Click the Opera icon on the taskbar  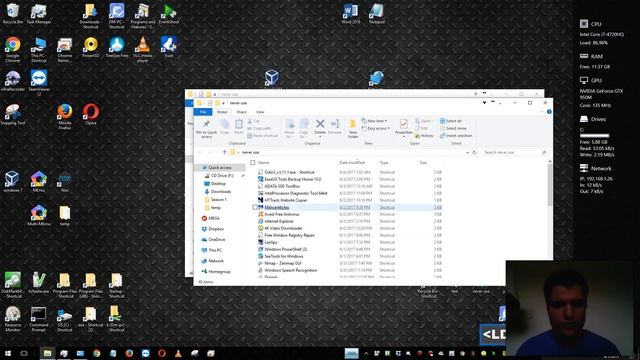point(162,353)
